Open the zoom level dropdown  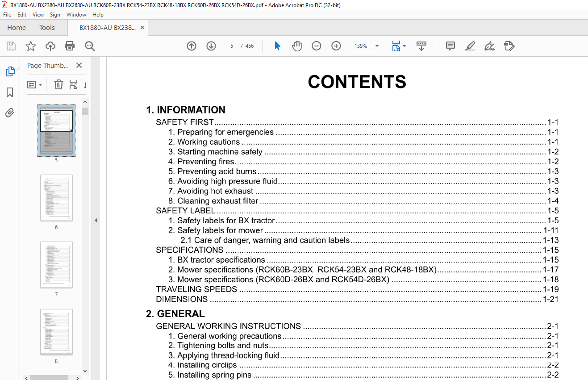pyautogui.click(x=377, y=46)
